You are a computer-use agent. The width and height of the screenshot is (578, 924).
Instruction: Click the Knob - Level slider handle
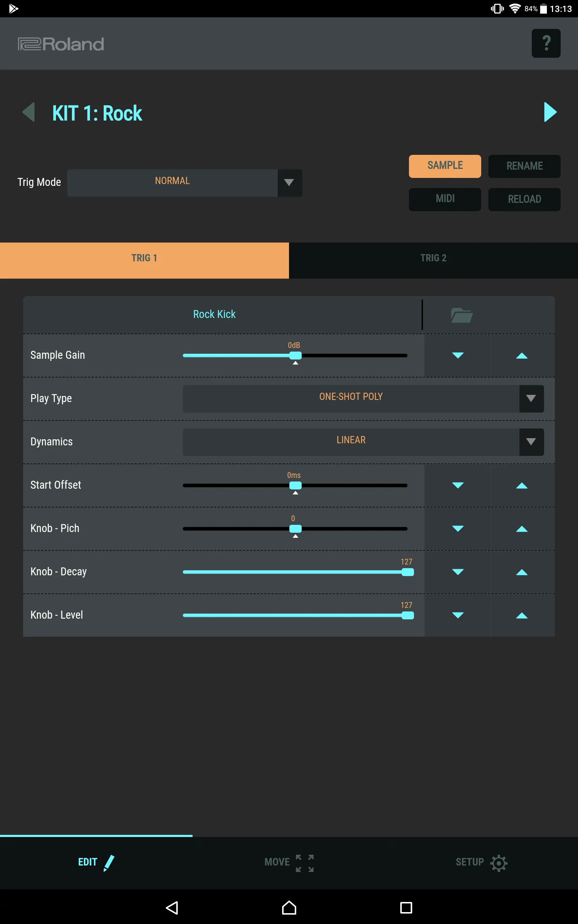click(x=407, y=615)
